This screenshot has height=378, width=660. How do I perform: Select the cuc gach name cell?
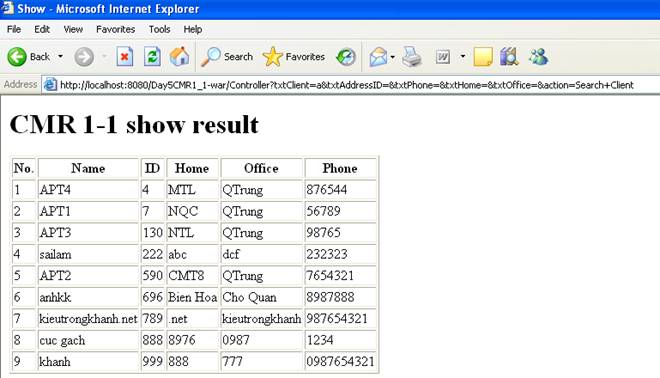(88, 340)
